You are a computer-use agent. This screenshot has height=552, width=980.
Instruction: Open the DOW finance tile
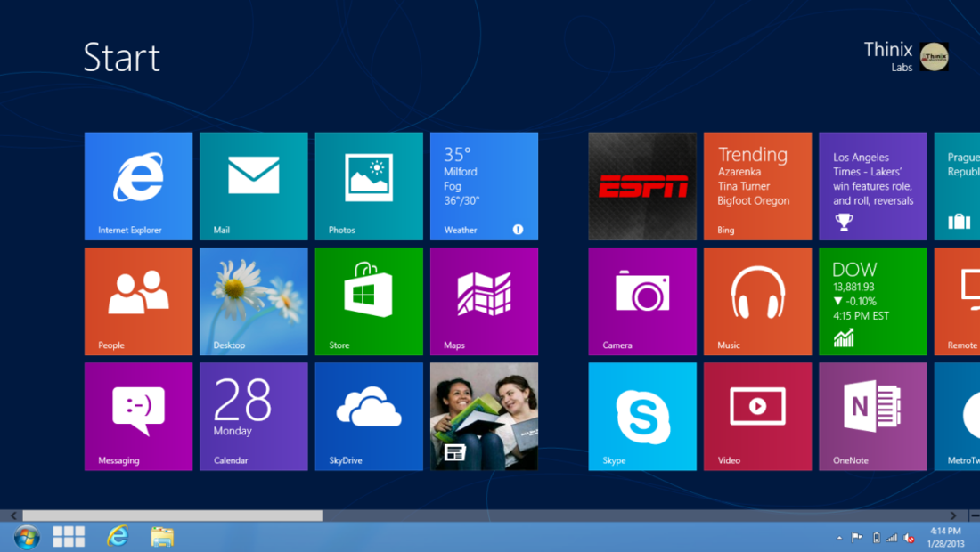point(873,302)
